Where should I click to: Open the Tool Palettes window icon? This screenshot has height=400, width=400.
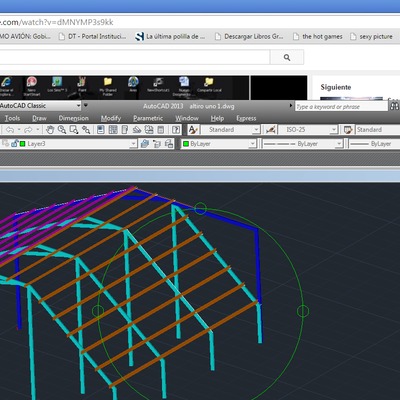125,130
